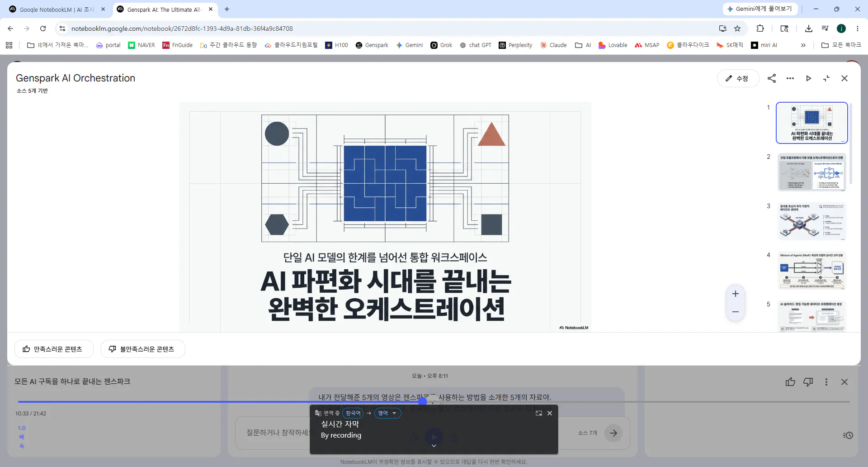
Task: Open the NAVER bookmark
Action: tap(142, 45)
